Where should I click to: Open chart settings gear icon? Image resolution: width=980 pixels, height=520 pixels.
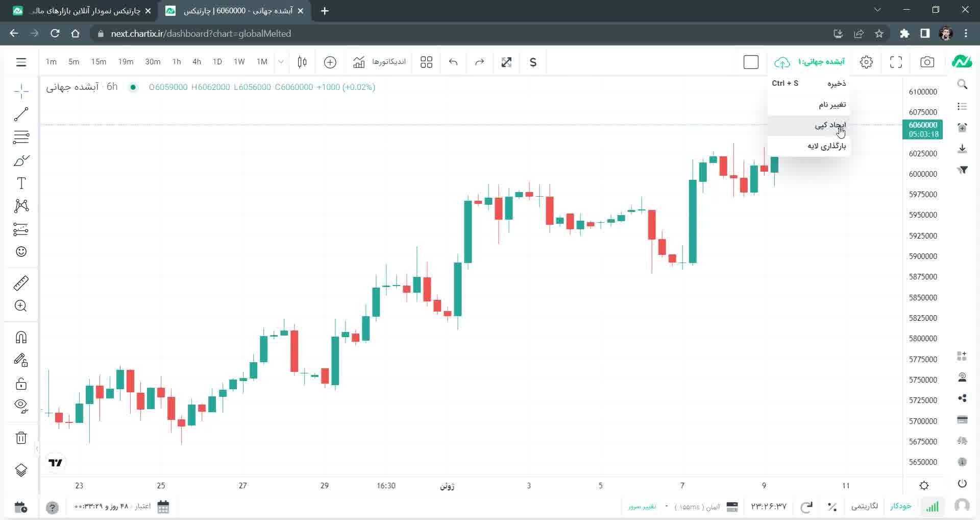[866, 62]
